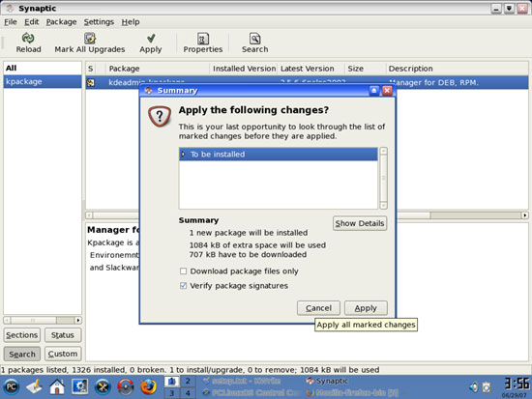Click the Reload toolbar icon

[x=28, y=38]
